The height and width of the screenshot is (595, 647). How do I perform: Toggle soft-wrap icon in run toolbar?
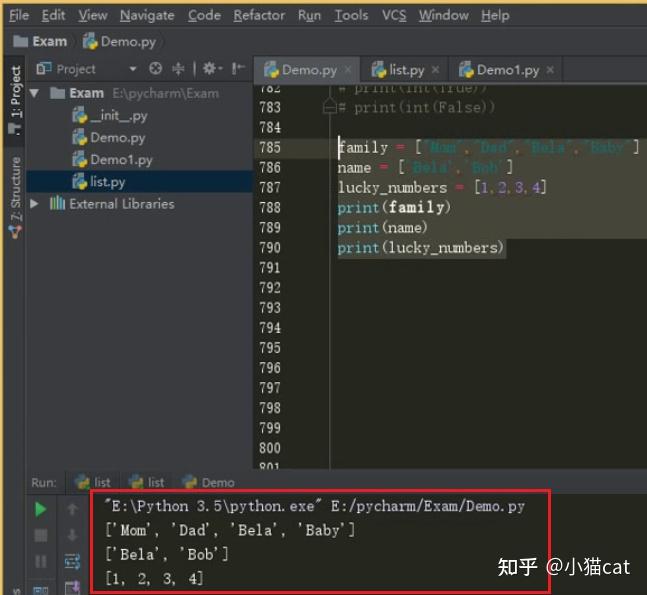tap(72, 562)
